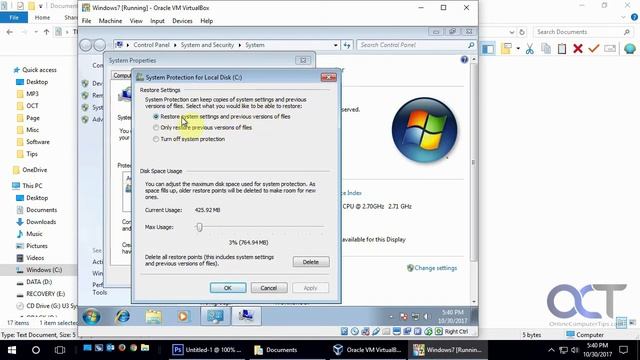Open VirtualBox Help menu
Screen dimensions: 640x360
click(207, 21)
